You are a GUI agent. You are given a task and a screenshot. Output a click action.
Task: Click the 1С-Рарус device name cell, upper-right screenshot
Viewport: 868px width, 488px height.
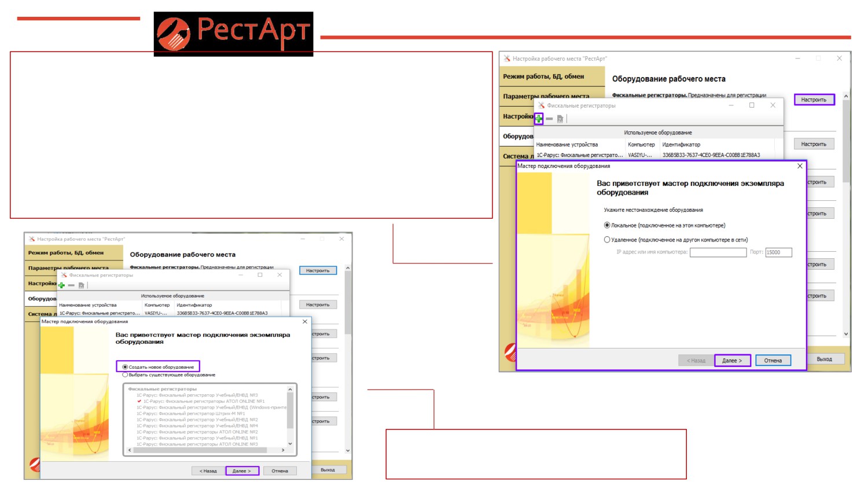pyautogui.click(x=579, y=155)
